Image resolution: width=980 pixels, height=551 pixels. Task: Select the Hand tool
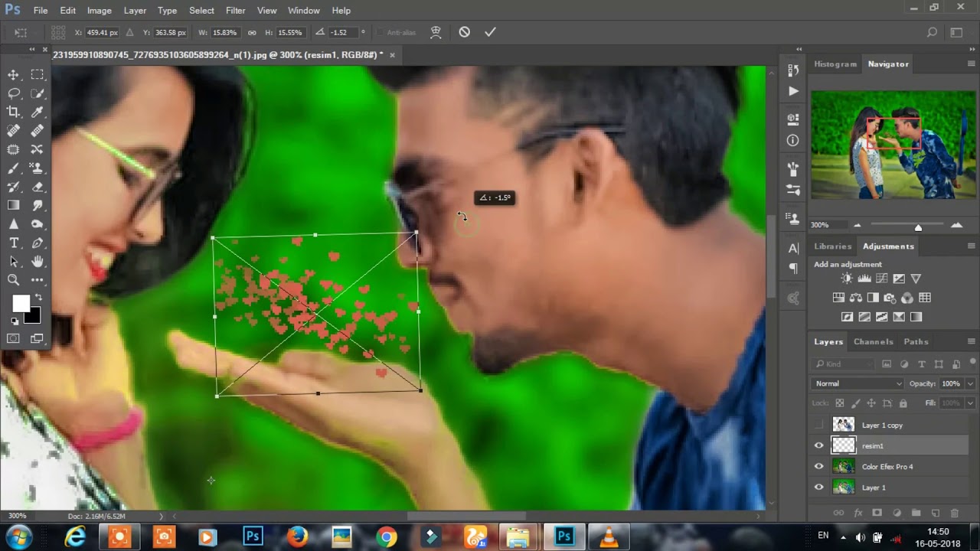[37, 262]
